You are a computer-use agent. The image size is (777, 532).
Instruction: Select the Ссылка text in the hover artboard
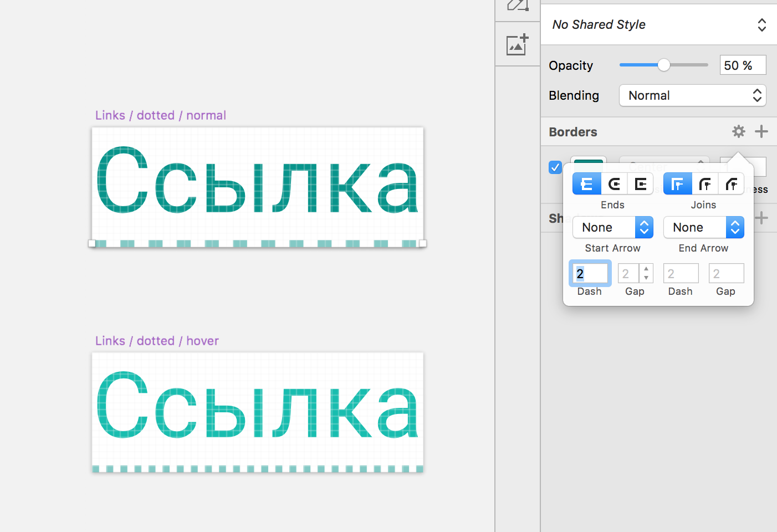[257, 406]
